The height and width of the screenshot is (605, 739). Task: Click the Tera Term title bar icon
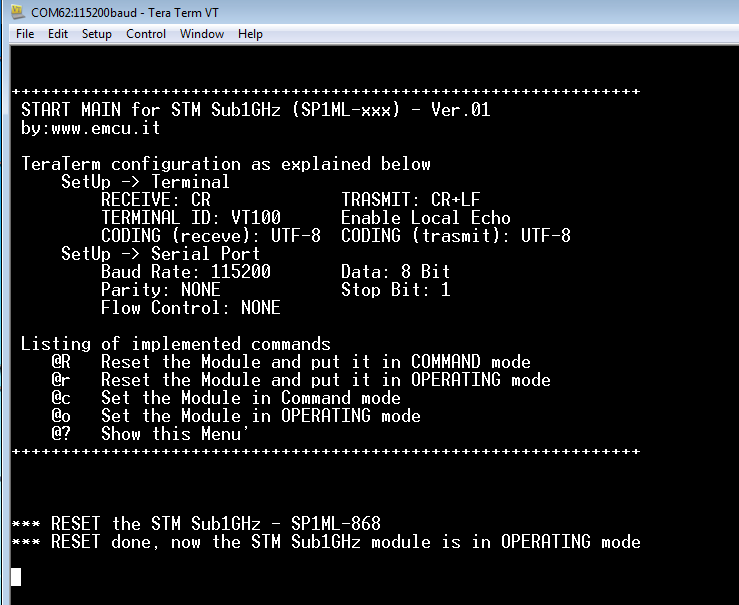coord(18,11)
